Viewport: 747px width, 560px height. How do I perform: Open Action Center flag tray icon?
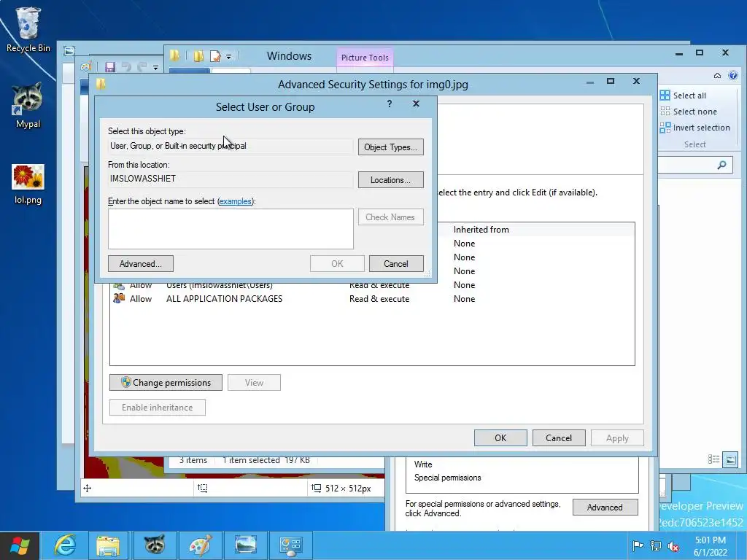[x=638, y=545]
